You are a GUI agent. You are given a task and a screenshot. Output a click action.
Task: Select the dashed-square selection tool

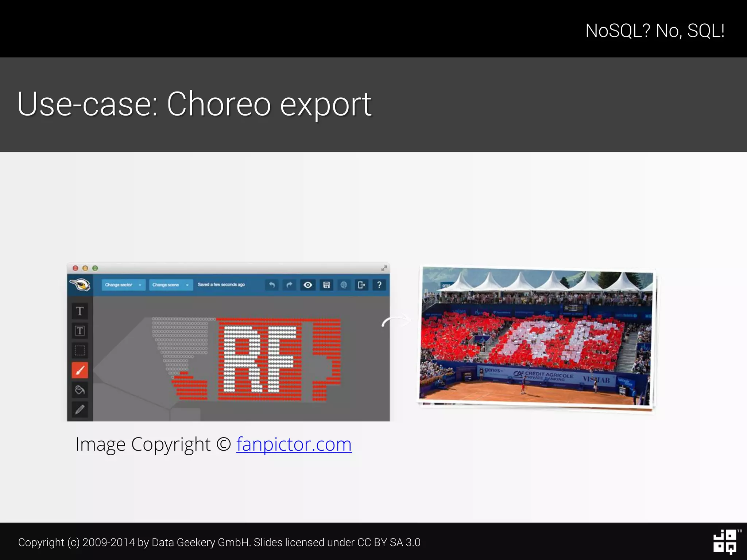coord(80,350)
